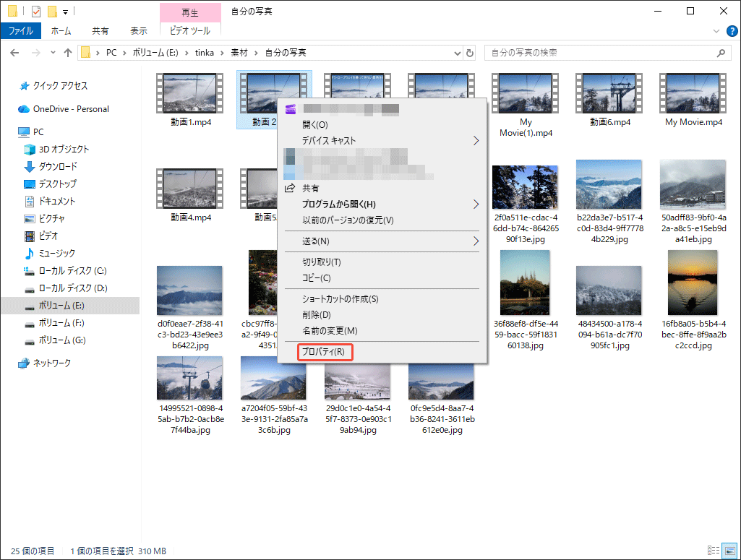Open recent locations dropdown arrow
The height and width of the screenshot is (560, 741).
click(53, 53)
